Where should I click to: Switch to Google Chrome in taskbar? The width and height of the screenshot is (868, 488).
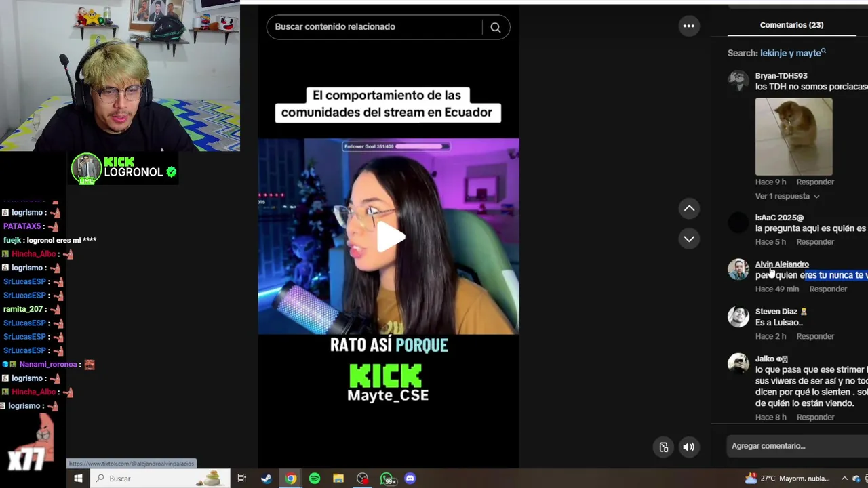coord(291,479)
